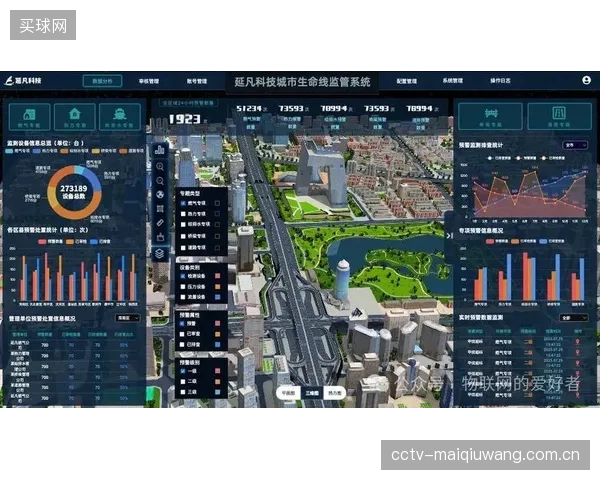The image size is (600, 480).
Task: Select the grid selection tool in map toolbar
Action: 160,209
